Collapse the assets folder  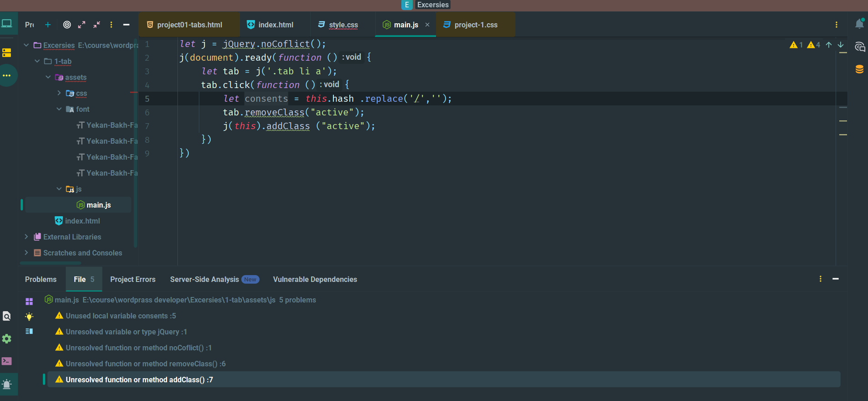48,77
